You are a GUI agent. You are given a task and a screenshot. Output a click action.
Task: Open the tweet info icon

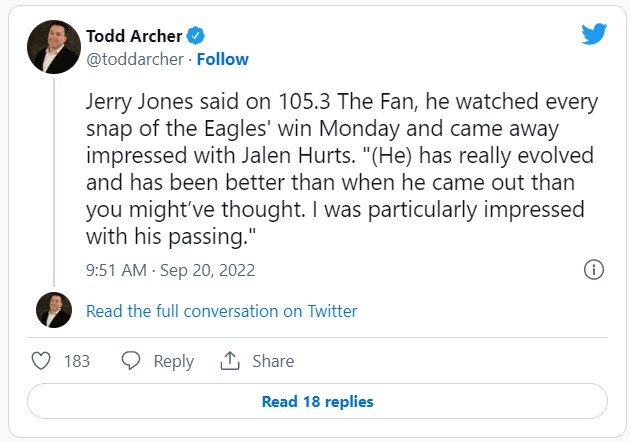pos(593,270)
